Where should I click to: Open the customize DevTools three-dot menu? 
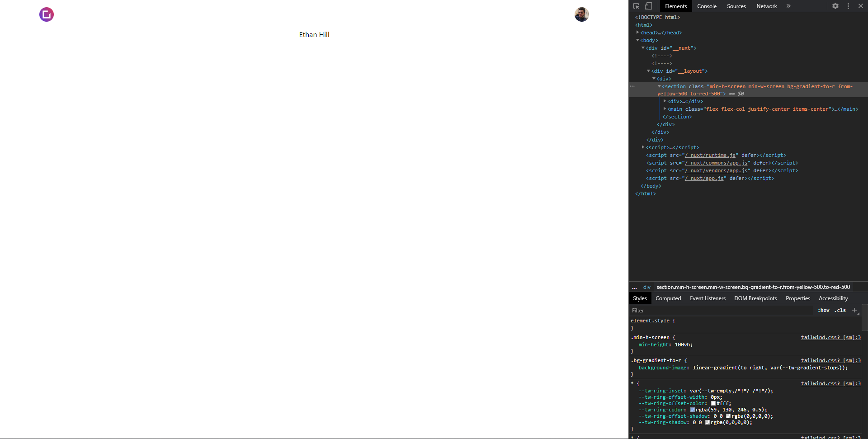[x=848, y=6]
